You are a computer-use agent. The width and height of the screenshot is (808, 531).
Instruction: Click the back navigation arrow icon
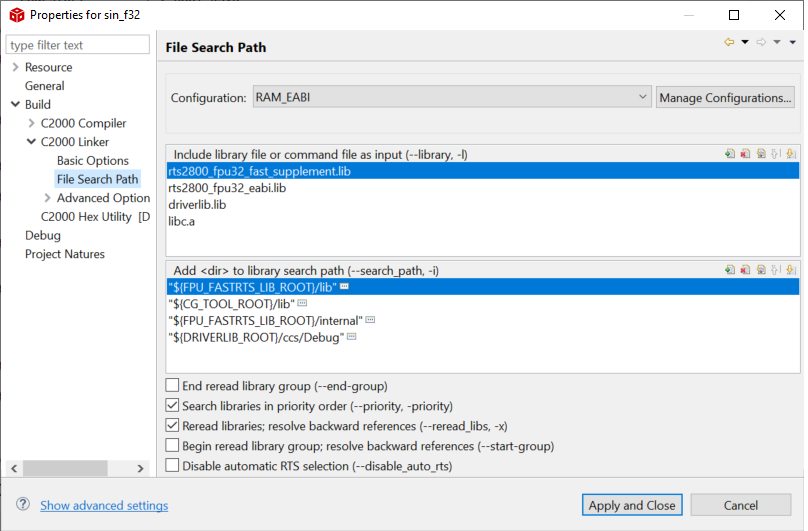pyautogui.click(x=729, y=42)
